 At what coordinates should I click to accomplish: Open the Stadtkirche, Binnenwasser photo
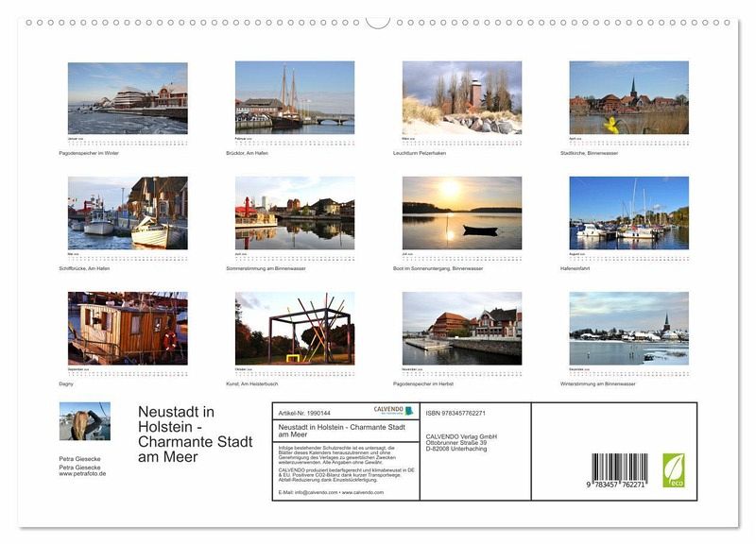click(628, 97)
